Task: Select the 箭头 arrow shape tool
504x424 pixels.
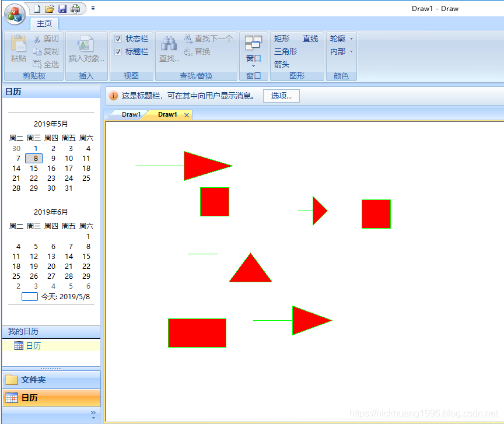Action: point(282,64)
